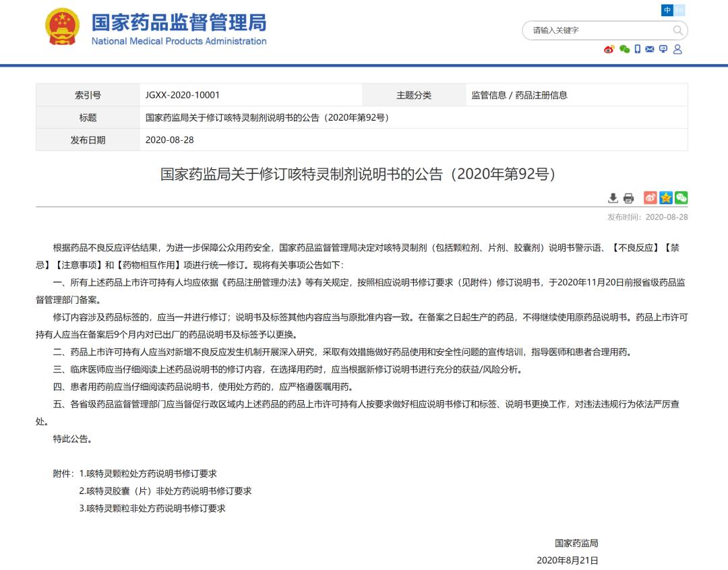This screenshot has width=728, height=570.
Task: Open attachment 3 颗粒非处方药说明书修订要求
Action: tap(152, 509)
